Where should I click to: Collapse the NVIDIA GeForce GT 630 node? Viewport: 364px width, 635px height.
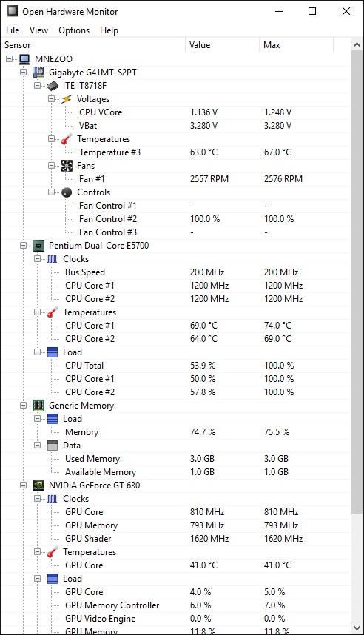point(24,486)
